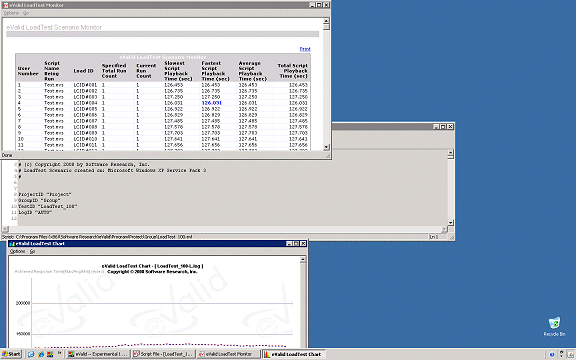Screen dimensions: 576x360
Task: Switch to eValid Experimental taskbar button
Action: [x=98, y=354]
